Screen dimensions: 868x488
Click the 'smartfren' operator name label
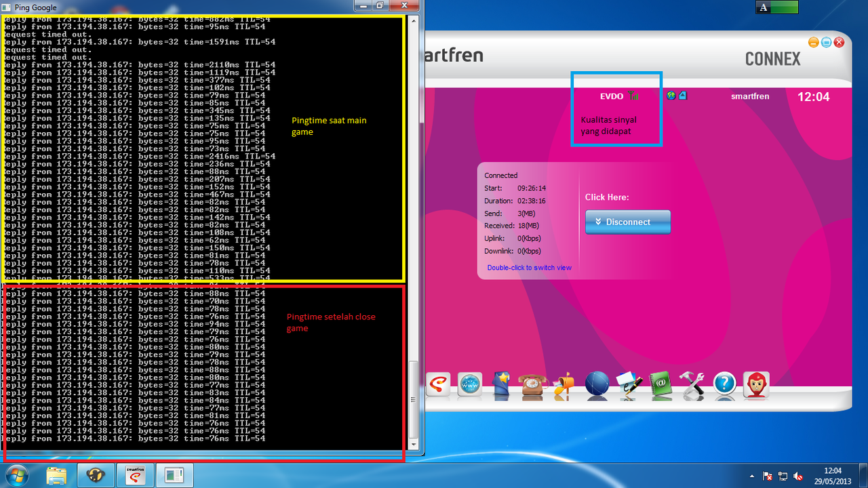click(750, 96)
